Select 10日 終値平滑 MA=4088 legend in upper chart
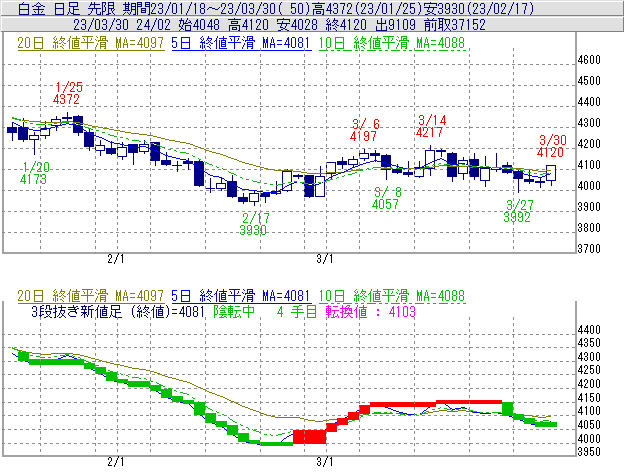Screen dimensions: 624x475 [x=392, y=43]
